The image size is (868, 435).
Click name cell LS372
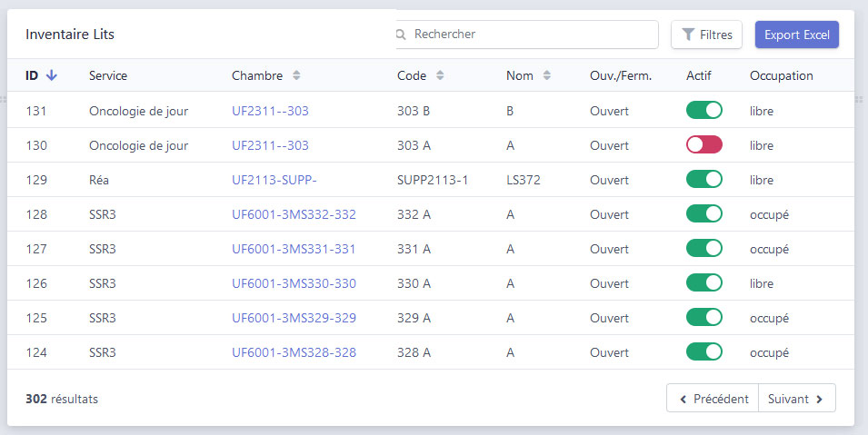[524, 180]
